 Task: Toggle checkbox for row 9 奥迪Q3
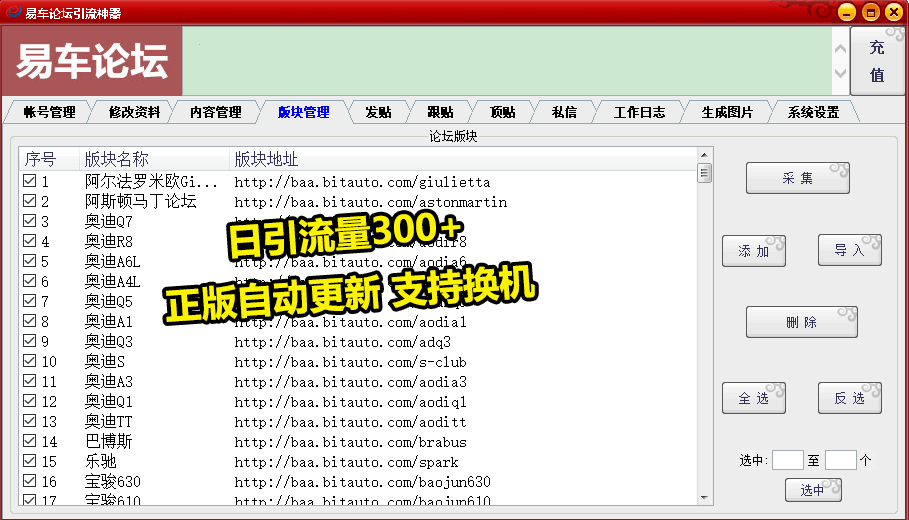30,341
